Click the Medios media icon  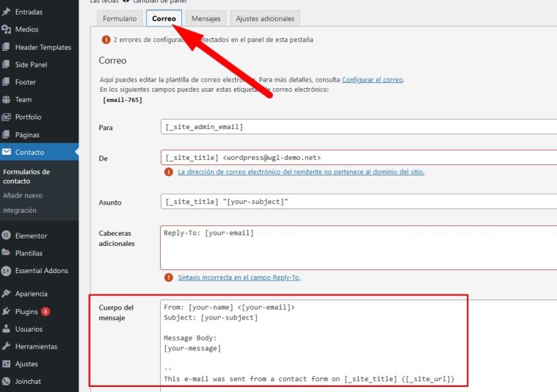(x=7, y=29)
